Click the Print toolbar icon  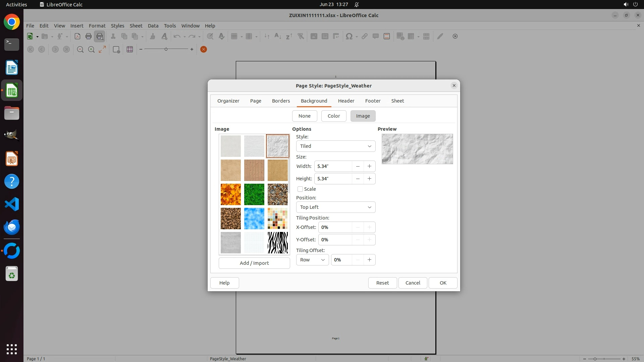click(89, 37)
